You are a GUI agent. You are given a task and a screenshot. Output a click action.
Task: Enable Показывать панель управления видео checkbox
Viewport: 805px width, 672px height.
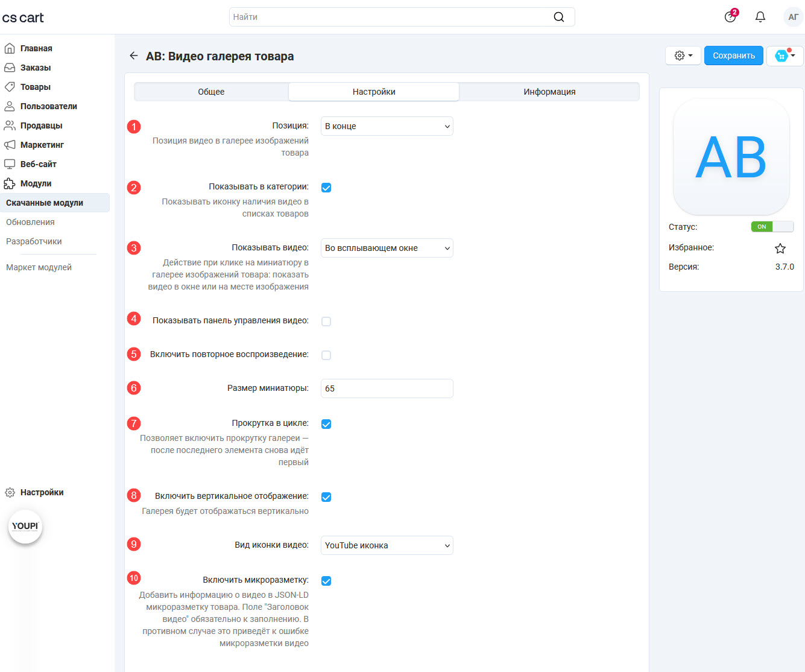point(326,322)
